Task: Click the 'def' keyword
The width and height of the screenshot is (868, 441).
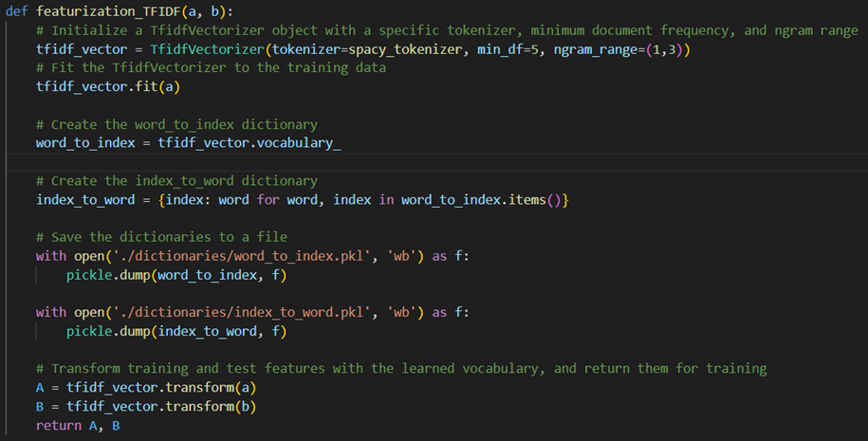Action: (17, 11)
